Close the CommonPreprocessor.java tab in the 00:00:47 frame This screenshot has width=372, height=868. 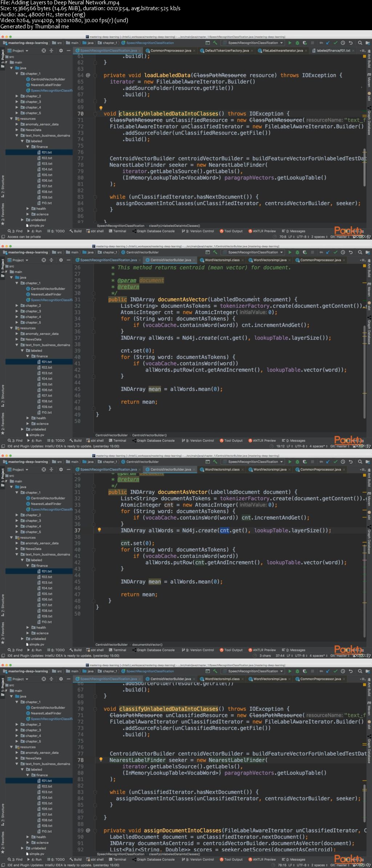coord(194,51)
